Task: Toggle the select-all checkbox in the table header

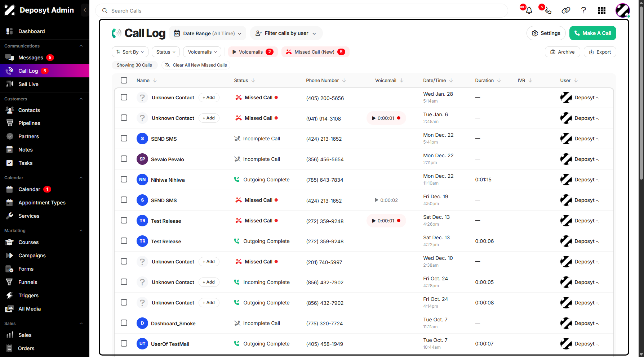Action: (x=124, y=80)
